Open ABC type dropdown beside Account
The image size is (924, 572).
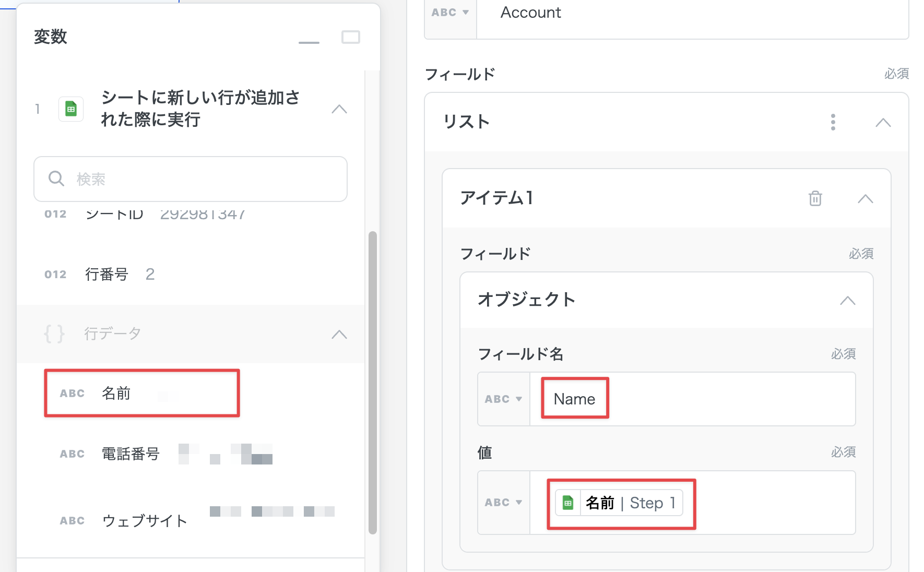click(x=450, y=13)
